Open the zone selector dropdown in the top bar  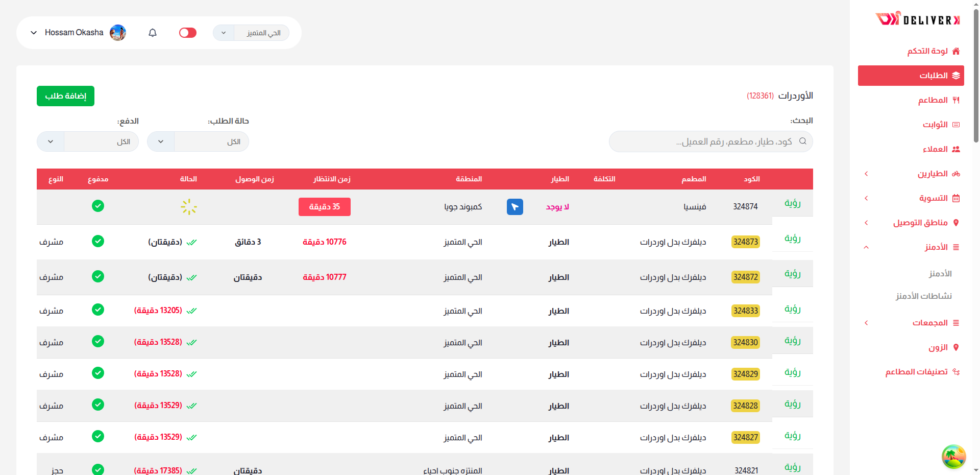point(251,33)
